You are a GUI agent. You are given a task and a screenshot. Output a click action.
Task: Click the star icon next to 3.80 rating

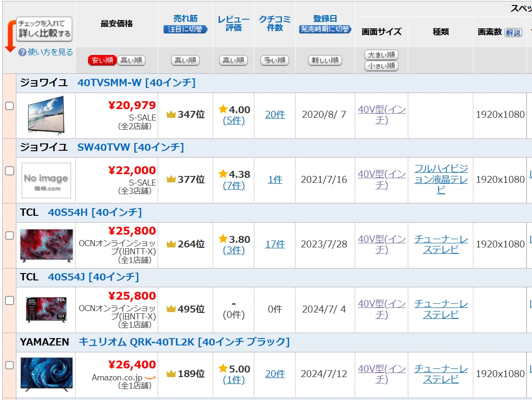click(x=223, y=239)
